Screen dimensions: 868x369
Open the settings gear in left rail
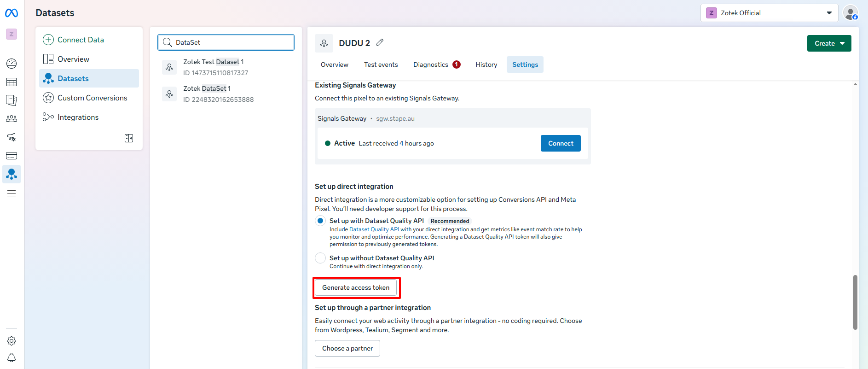12,341
